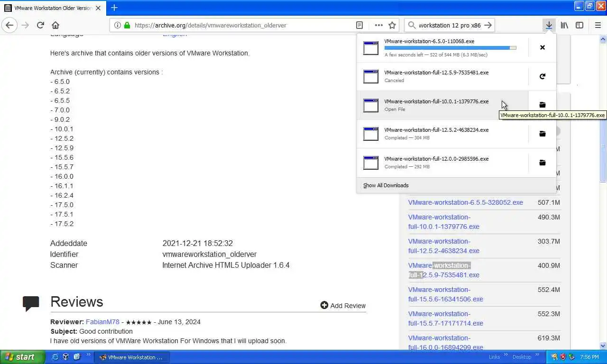Image resolution: width=607 pixels, height=364 pixels.
Task: Open VMware-workstation-full-15.5.6-16341506.exe link
Action: click(x=446, y=294)
